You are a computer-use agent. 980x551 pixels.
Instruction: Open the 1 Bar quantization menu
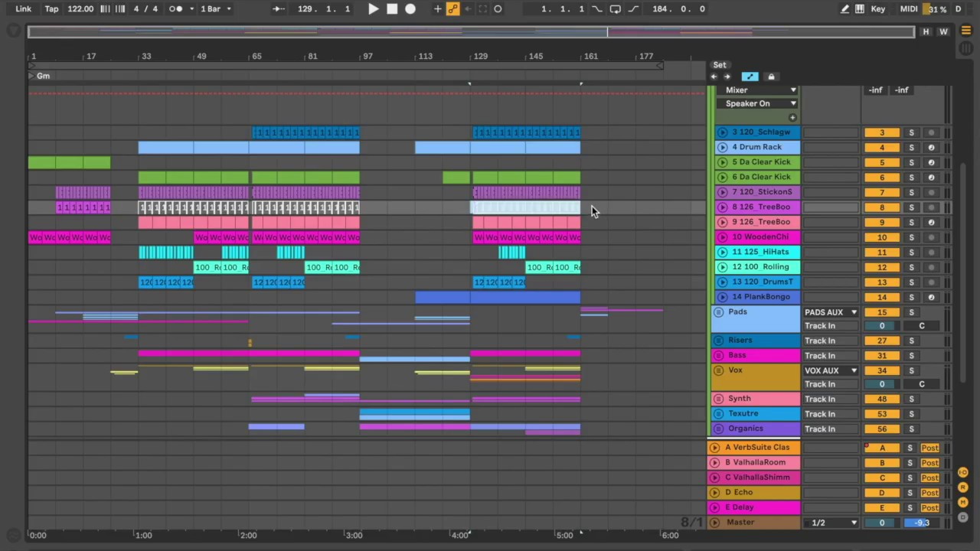click(x=216, y=9)
